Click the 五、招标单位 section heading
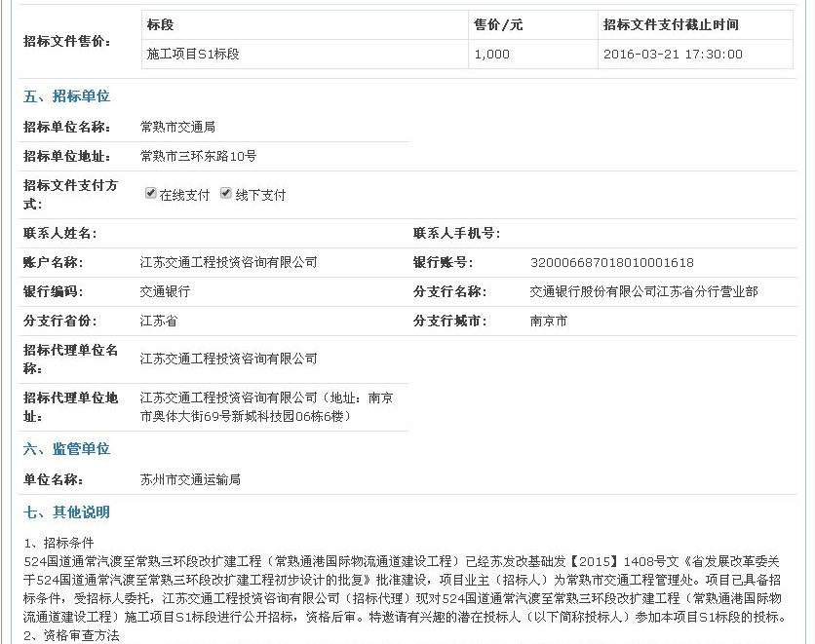 [66, 96]
